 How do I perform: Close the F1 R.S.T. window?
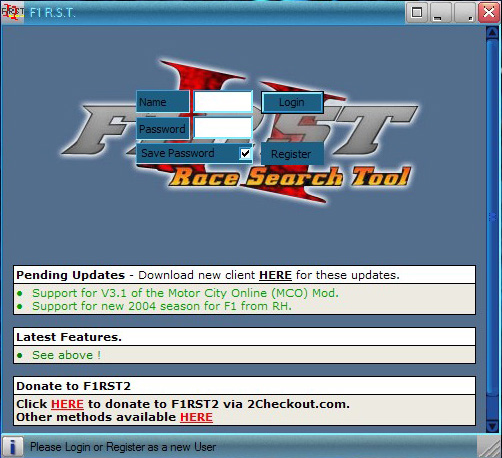click(489, 13)
